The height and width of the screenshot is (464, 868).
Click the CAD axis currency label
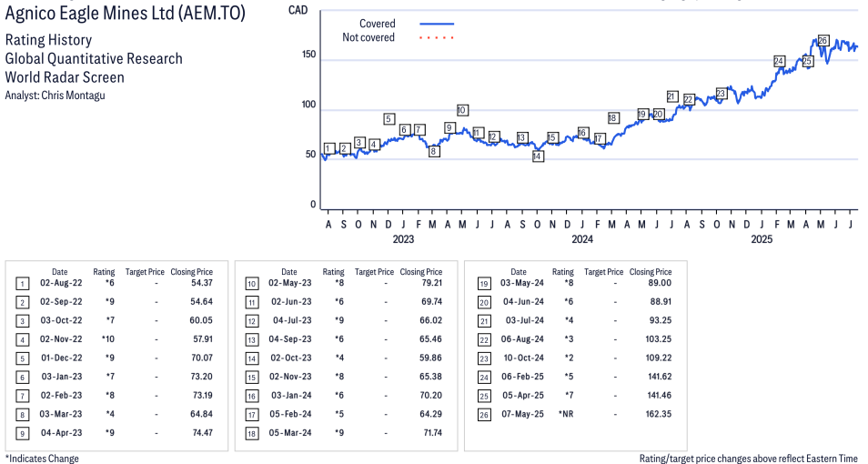click(x=298, y=10)
